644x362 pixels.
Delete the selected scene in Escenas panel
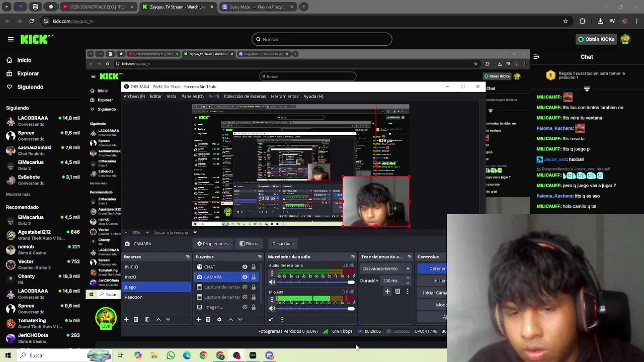[x=136, y=319]
